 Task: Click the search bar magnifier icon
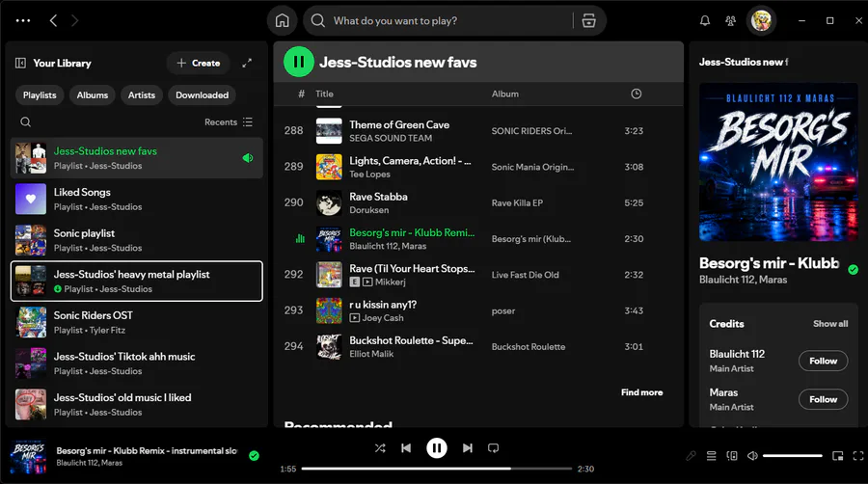317,20
